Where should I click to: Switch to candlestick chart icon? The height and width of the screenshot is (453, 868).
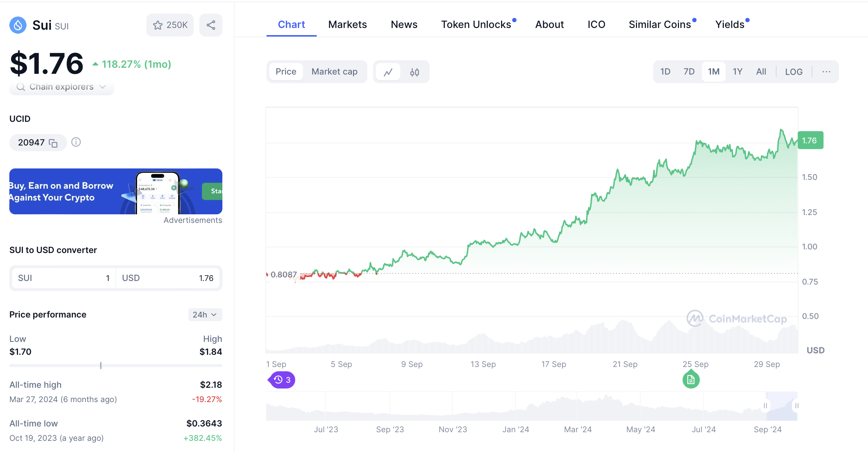coord(415,72)
